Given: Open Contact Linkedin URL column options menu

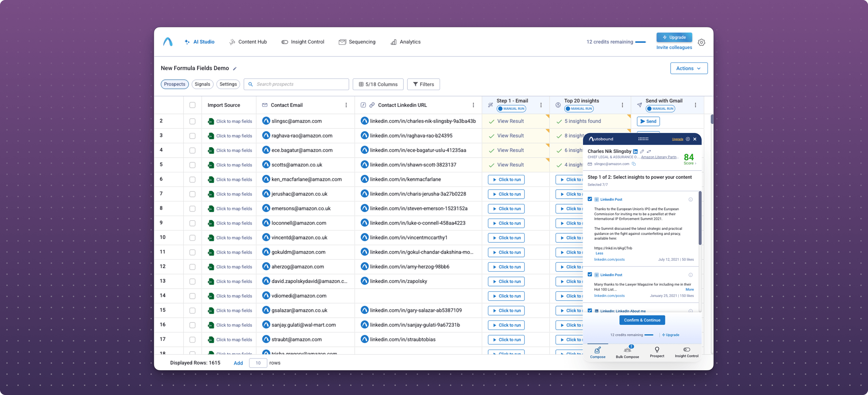Looking at the screenshot, I should [473, 105].
